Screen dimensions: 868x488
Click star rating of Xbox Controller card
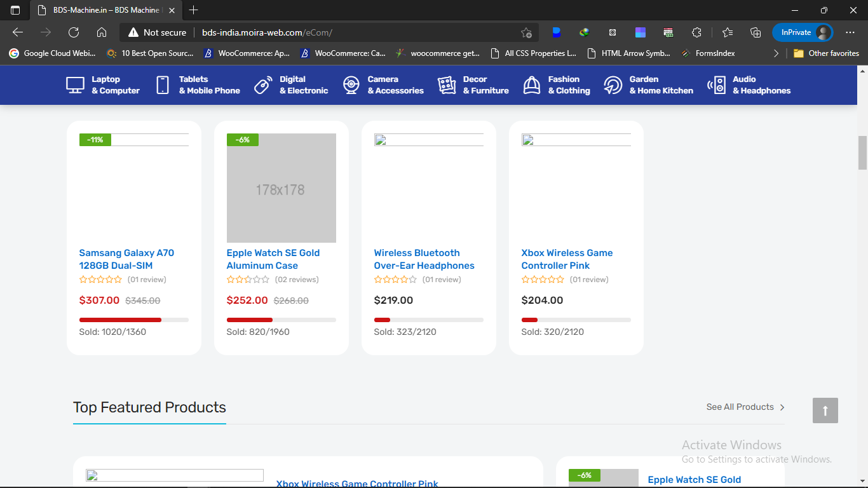pyautogui.click(x=543, y=280)
